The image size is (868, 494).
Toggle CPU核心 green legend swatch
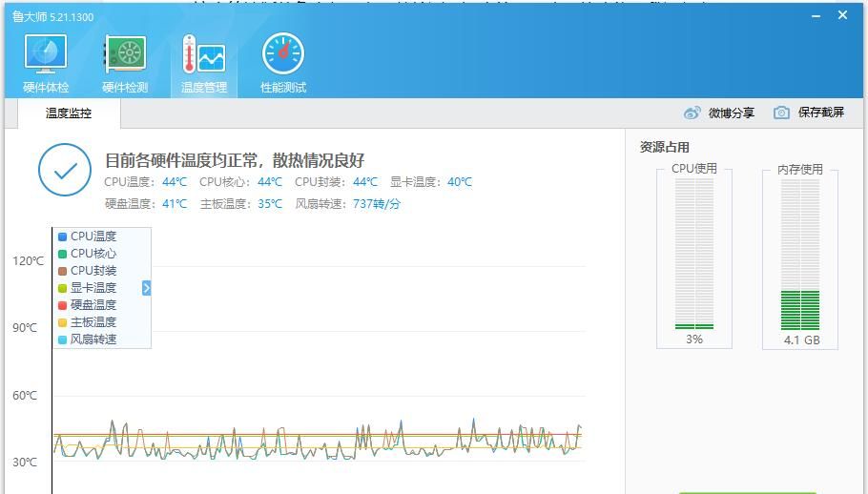click(63, 254)
